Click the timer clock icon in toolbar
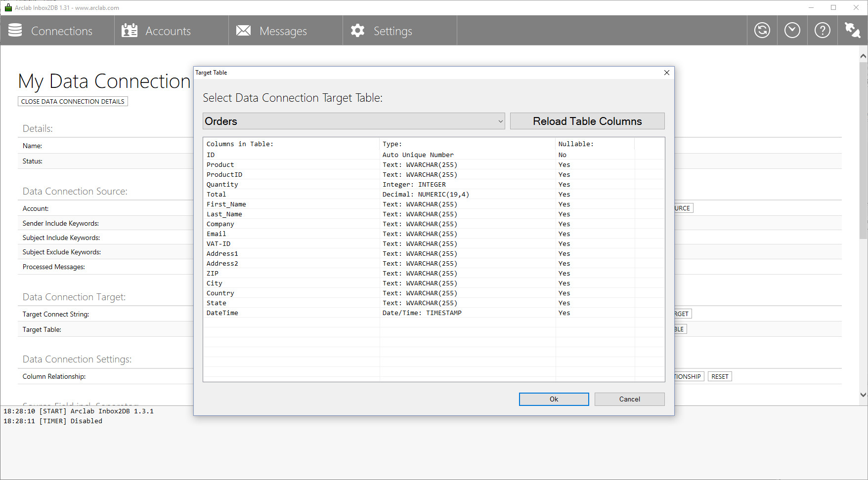This screenshot has height=480, width=868. (792, 31)
